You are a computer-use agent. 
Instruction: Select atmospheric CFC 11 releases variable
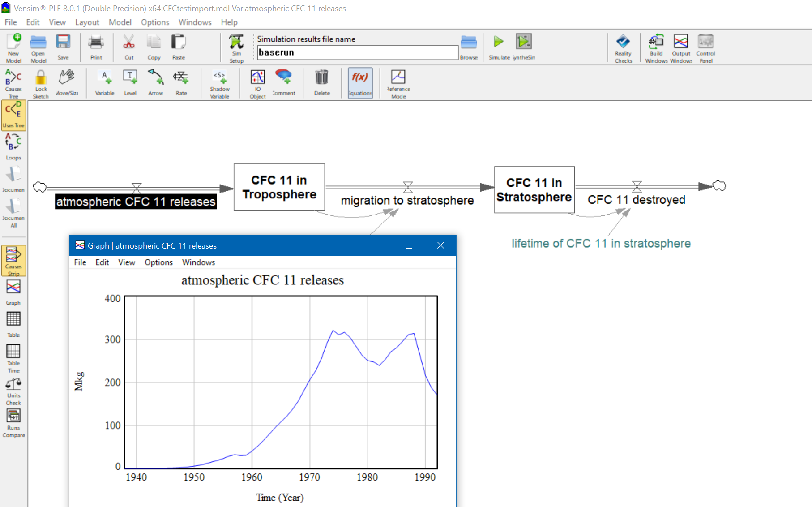tap(136, 202)
